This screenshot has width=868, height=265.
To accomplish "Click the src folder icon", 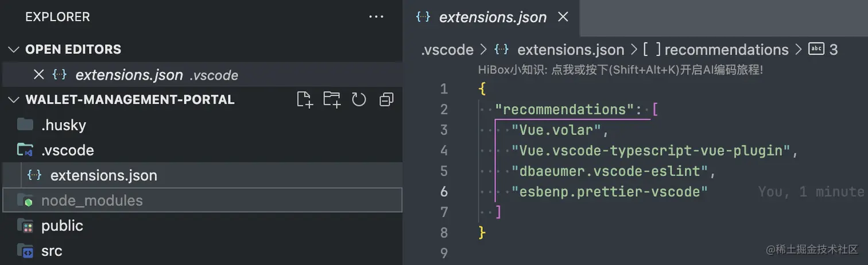I will pyautogui.click(x=25, y=251).
